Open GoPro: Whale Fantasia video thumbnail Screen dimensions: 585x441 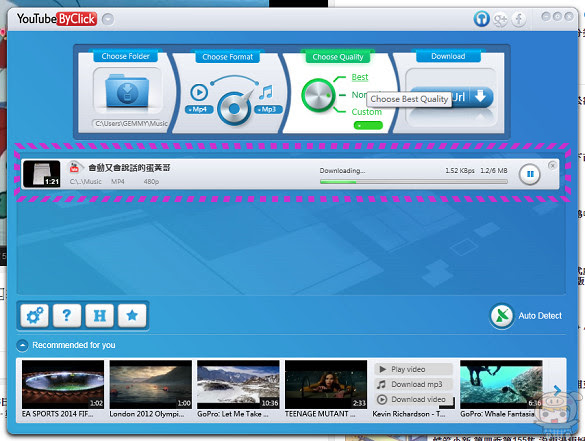(x=501, y=384)
